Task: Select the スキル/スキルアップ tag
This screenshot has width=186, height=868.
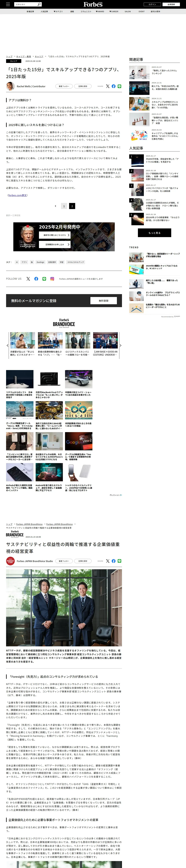Action: 76,262
